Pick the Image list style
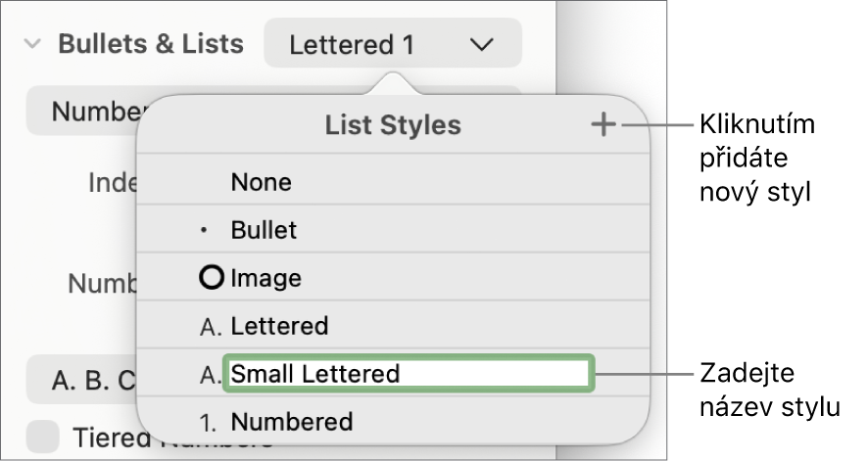 (265, 278)
